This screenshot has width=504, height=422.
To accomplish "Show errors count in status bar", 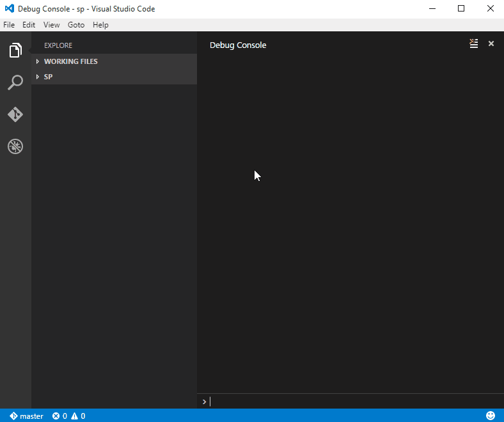I will 59,416.
